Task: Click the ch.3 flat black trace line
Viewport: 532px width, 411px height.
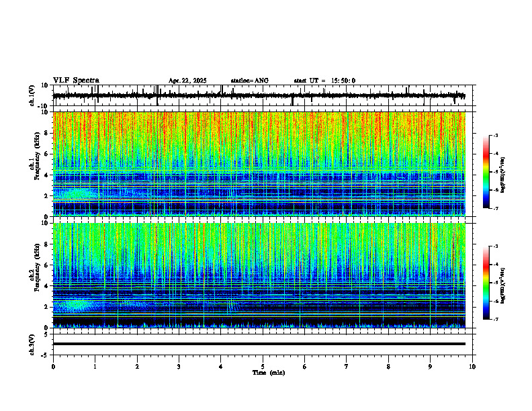Action: coord(259,344)
